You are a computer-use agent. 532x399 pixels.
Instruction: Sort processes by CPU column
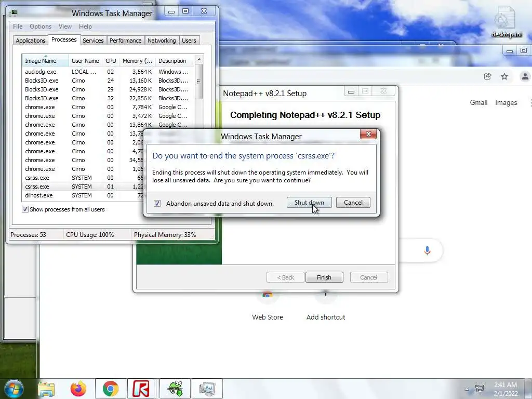111,61
